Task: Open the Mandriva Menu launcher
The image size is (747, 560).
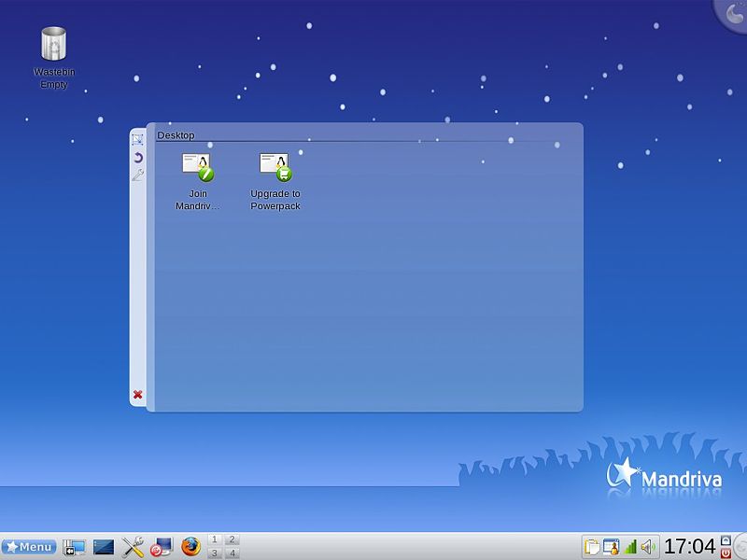Action: (29, 546)
